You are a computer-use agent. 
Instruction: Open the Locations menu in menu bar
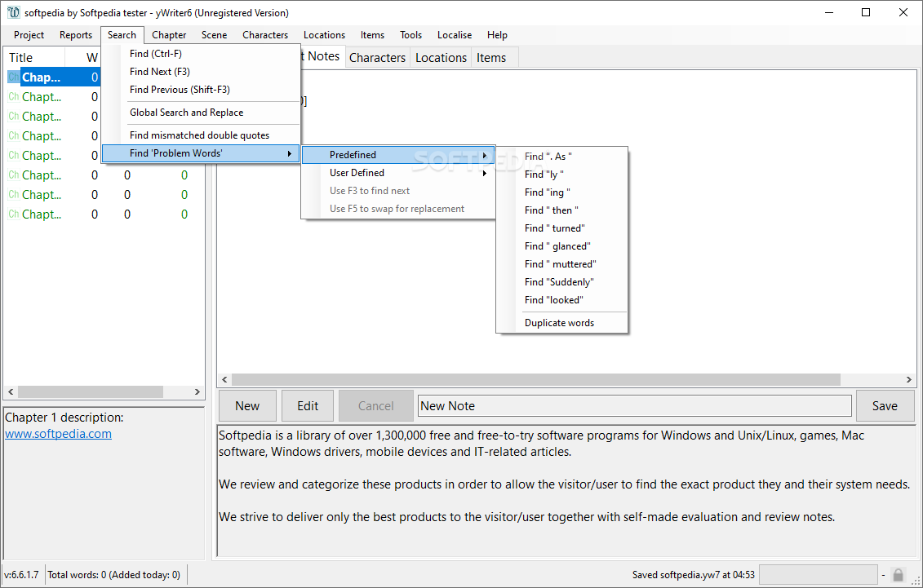(x=324, y=35)
